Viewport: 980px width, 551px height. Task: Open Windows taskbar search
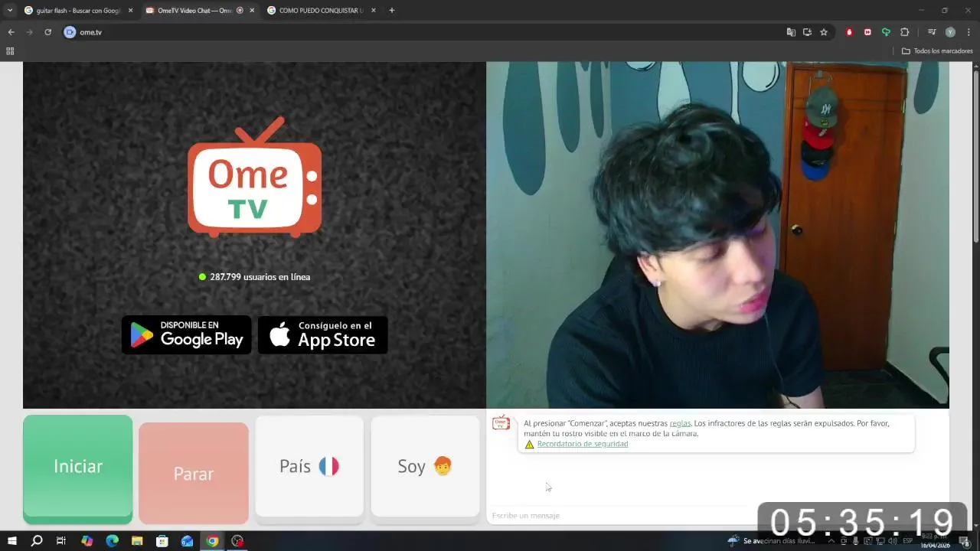click(x=36, y=541)
